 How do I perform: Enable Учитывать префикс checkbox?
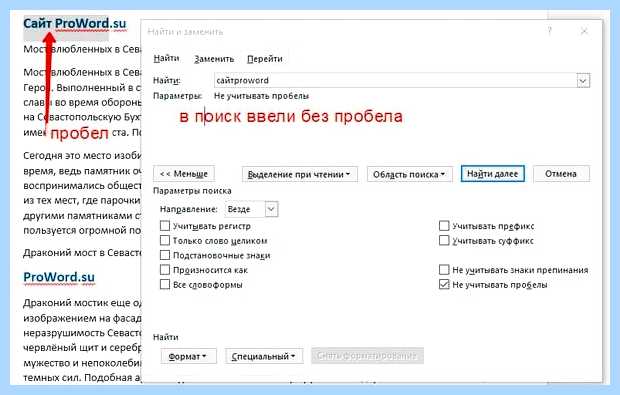444,226
